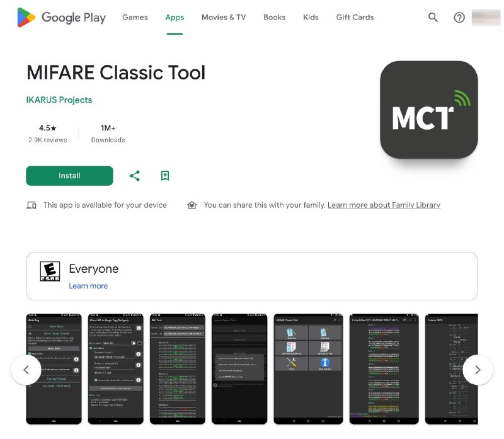Show next screenshots with right arrow
Screen dimensions: 504x439
point(478,370)
